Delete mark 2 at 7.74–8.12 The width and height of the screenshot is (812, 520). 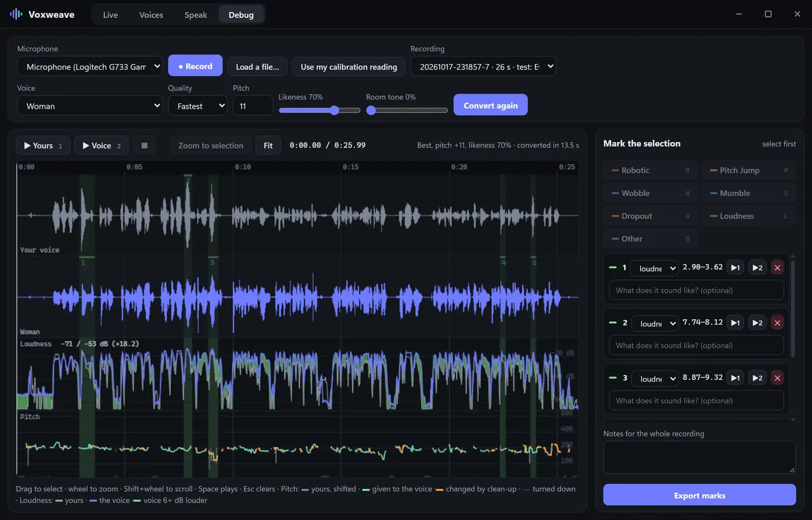(777, 323)
